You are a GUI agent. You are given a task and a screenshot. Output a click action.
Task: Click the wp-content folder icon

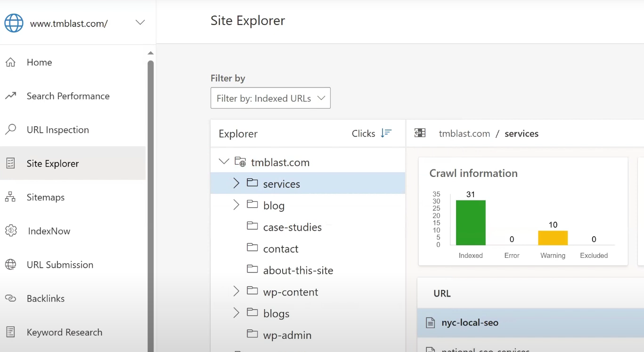[x=253, y=291]
